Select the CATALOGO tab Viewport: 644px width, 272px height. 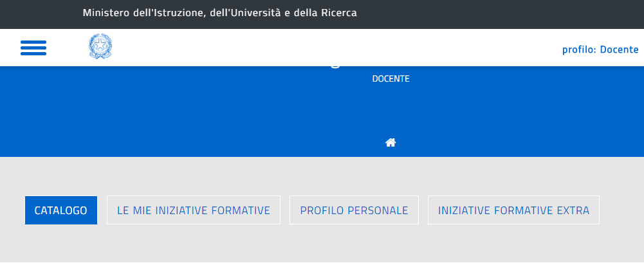tap(61, 210)
